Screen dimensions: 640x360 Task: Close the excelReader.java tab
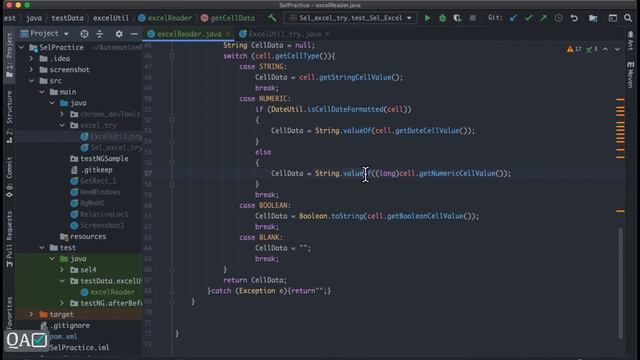click(228, 34)
